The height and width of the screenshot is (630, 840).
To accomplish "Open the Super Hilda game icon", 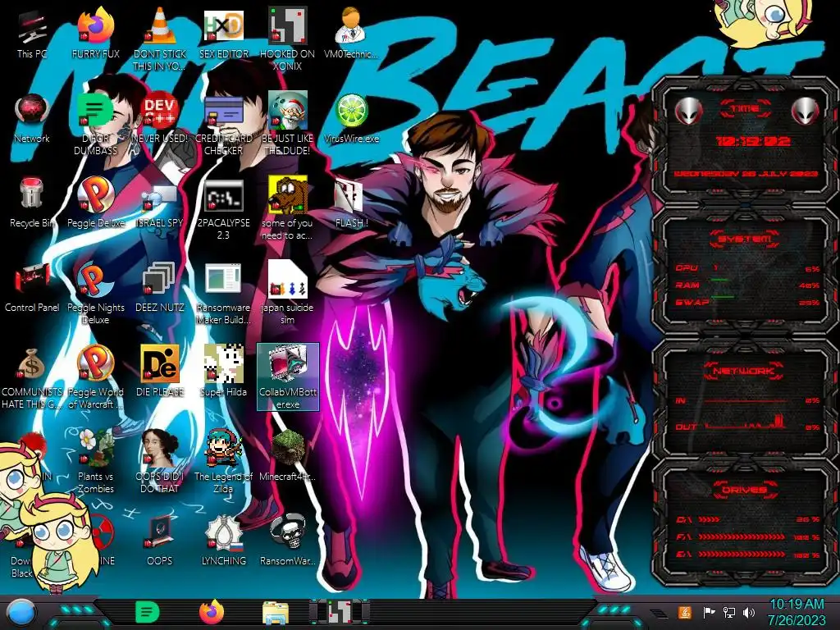I will click(x=223, y=372).
